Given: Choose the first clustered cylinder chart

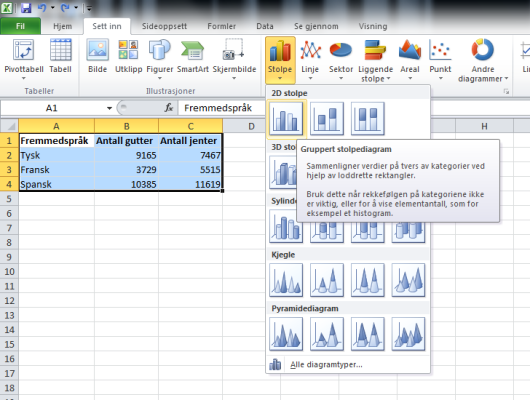Looking at the screenshot, I should (286, 226).
